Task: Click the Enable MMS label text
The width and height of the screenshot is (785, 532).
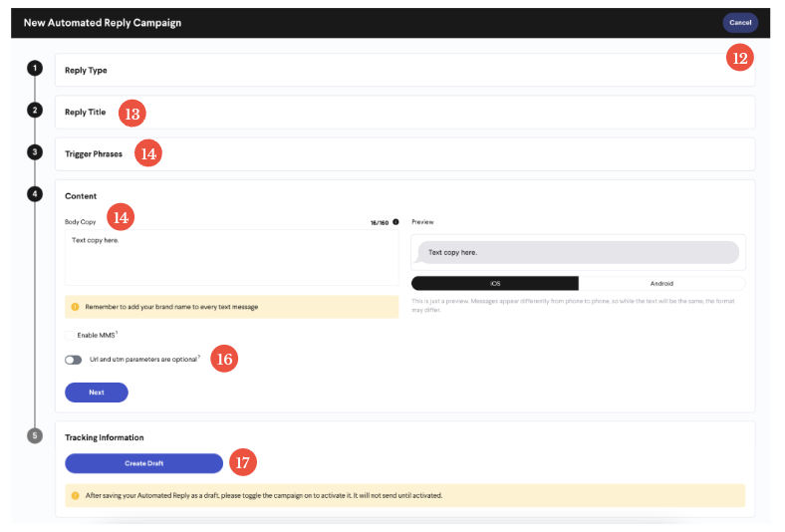Action: tap(96, 336)
